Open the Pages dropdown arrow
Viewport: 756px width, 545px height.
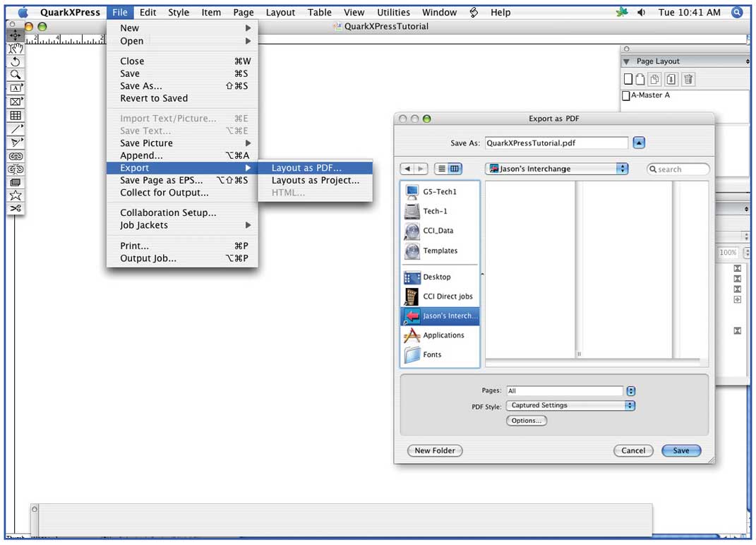(630, 391)
